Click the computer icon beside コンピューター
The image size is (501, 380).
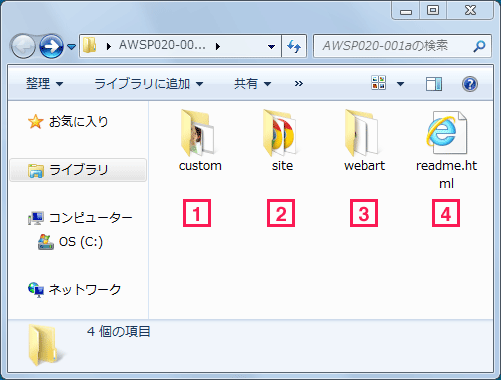(x=36, y=218)
